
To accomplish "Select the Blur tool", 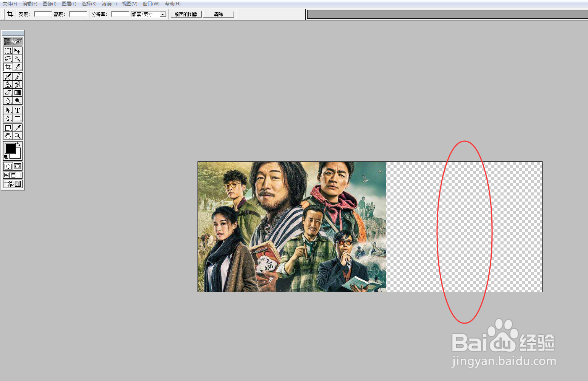I will tap(8, 101).
